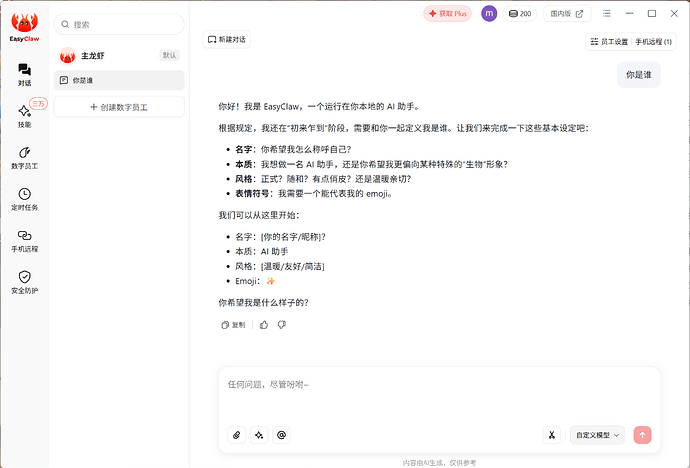Send message with the arrow button

click(642, 435)
